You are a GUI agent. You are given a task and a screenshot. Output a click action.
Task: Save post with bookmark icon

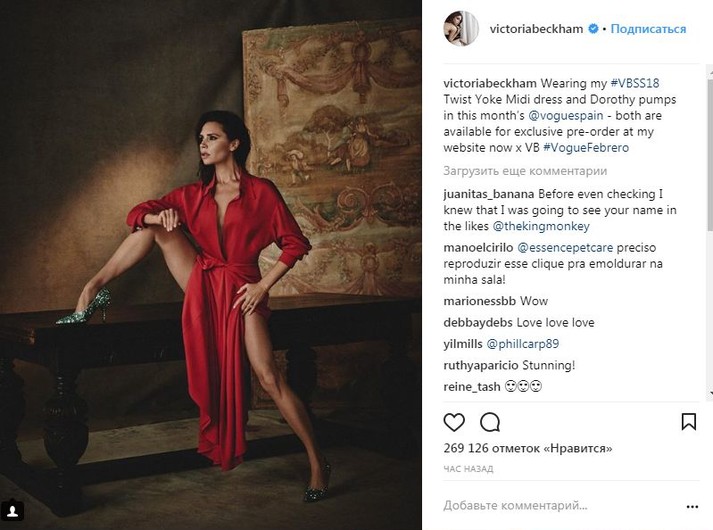[x=688, y=422]
